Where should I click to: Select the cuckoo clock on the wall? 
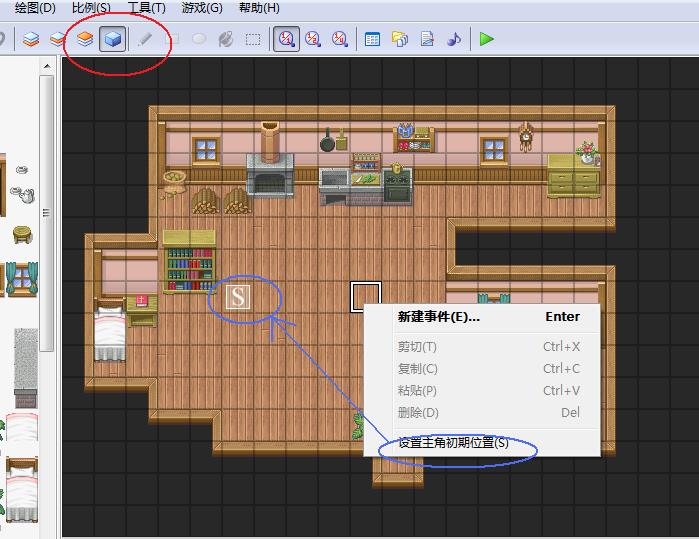coord(526,136)
